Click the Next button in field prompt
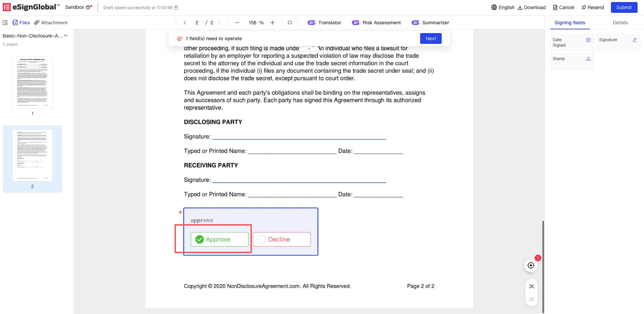Image resolution: width=644 pixels, height=314 pixels. click(x=431, y=38)
